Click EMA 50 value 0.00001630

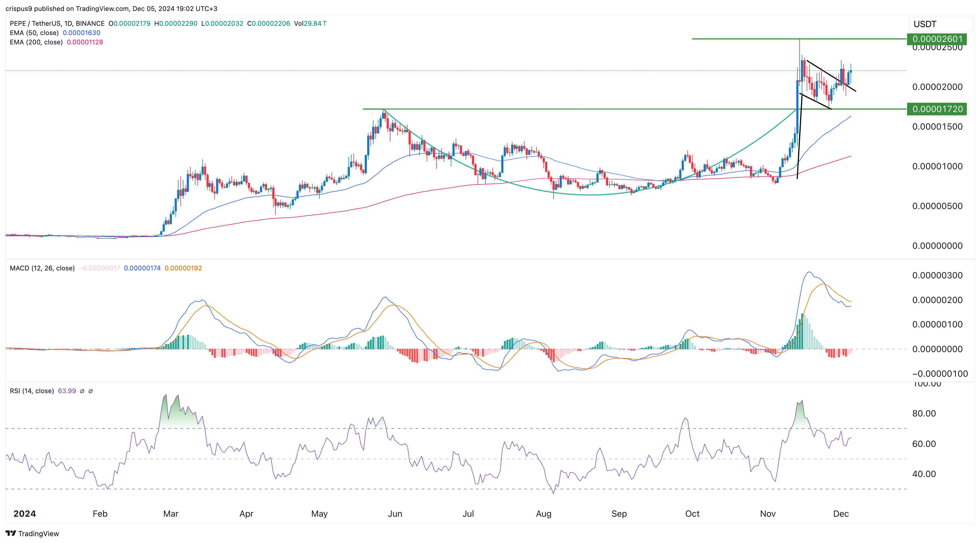(81, 33)
